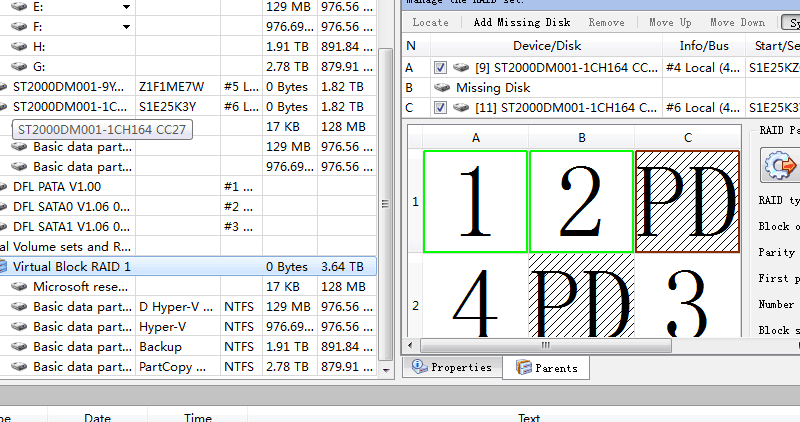
Task: Click the Device/Disk column header
Action: coord(546,45)
